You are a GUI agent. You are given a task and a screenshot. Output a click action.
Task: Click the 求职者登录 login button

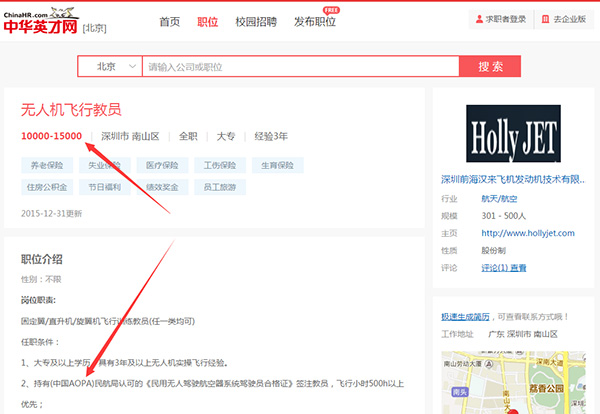[501, 19]
